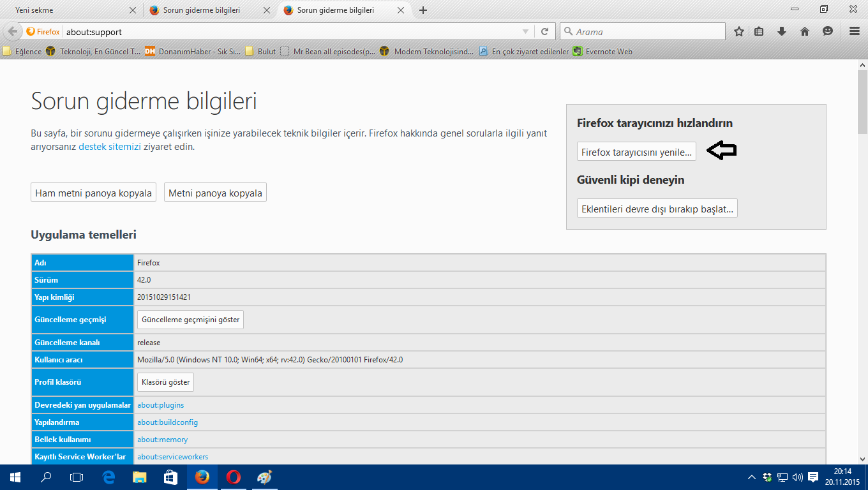Click the Ham metni panoya kopyala button
The image size is (868, 490).
tap(94, 193)
